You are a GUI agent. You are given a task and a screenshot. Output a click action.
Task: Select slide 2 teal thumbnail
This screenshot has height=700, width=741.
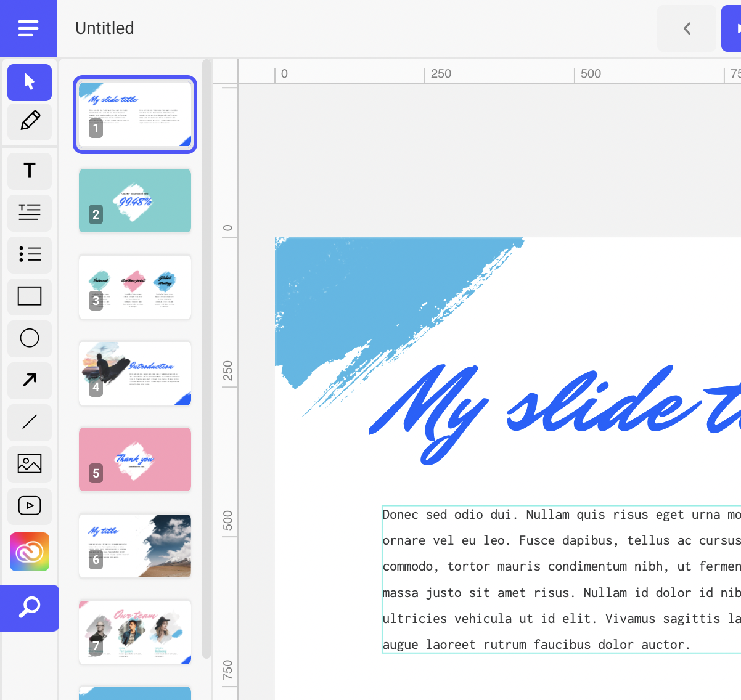tap(135, 201)
